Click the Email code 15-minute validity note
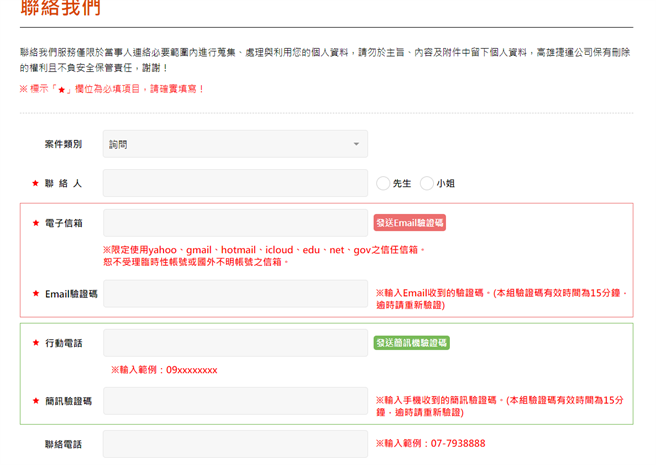The image size is (656, 465). pyautogui.click(x=501, y=299)
